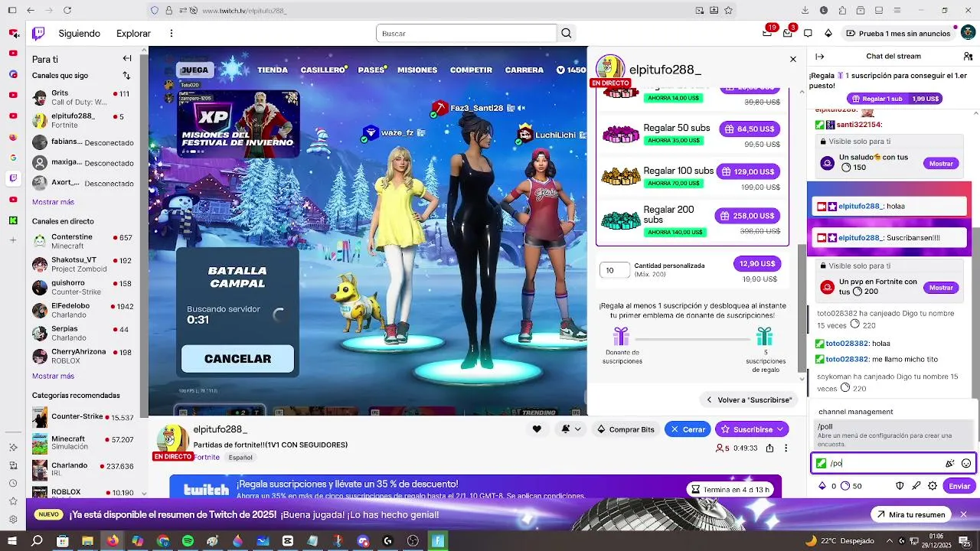Click the search magnifier button

coord(567,34)
